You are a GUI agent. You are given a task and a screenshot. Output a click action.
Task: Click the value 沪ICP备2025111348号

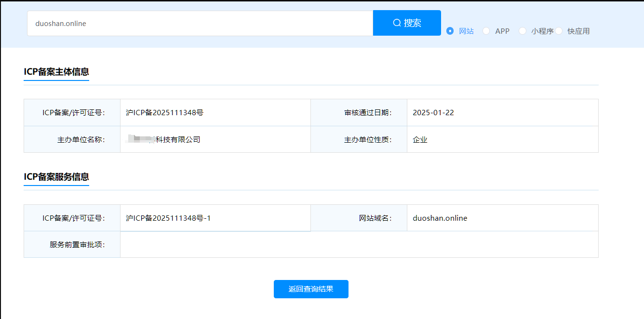[x=164, y=113]
